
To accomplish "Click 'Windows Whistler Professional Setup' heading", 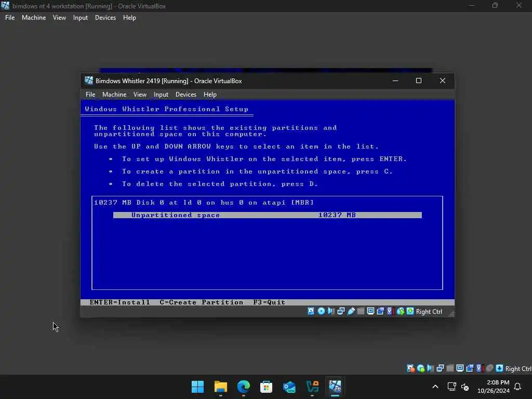I will click(x=167, y=109).
